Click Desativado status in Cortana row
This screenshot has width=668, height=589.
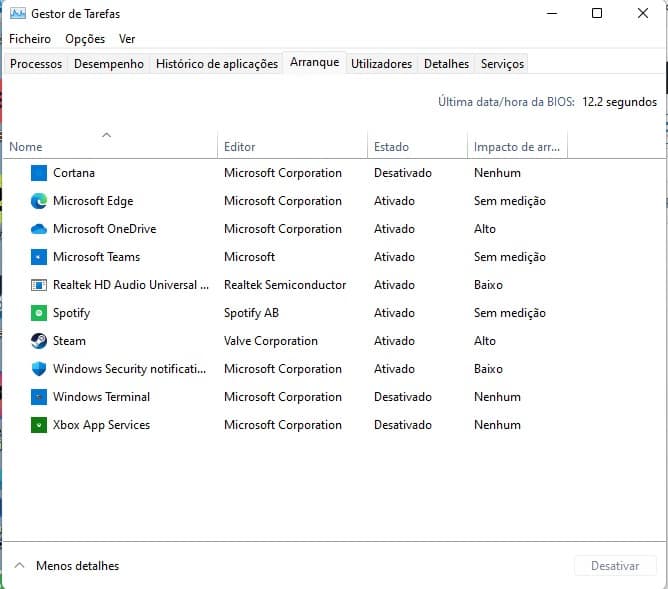click(403, 173)
